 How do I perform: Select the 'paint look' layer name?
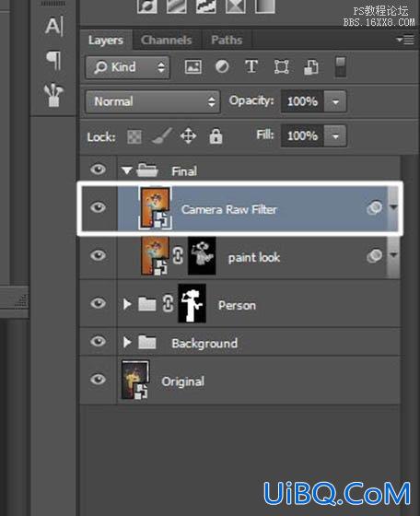pyautogui.click(x=254, y=257)
